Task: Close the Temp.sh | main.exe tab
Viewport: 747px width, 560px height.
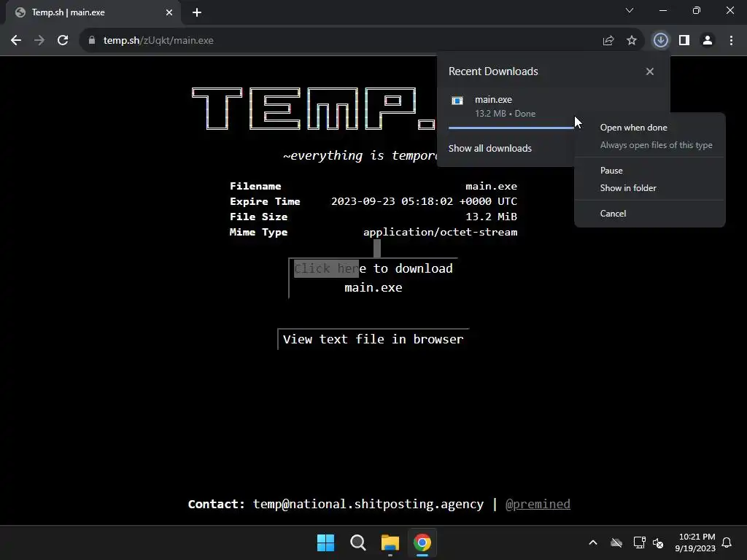Action: point(169,12)
